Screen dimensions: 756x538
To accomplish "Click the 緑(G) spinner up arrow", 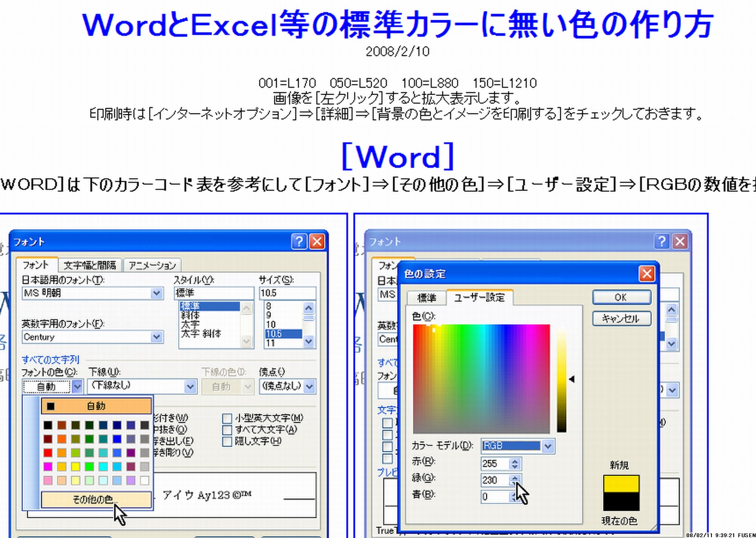I will pos(515,477).
